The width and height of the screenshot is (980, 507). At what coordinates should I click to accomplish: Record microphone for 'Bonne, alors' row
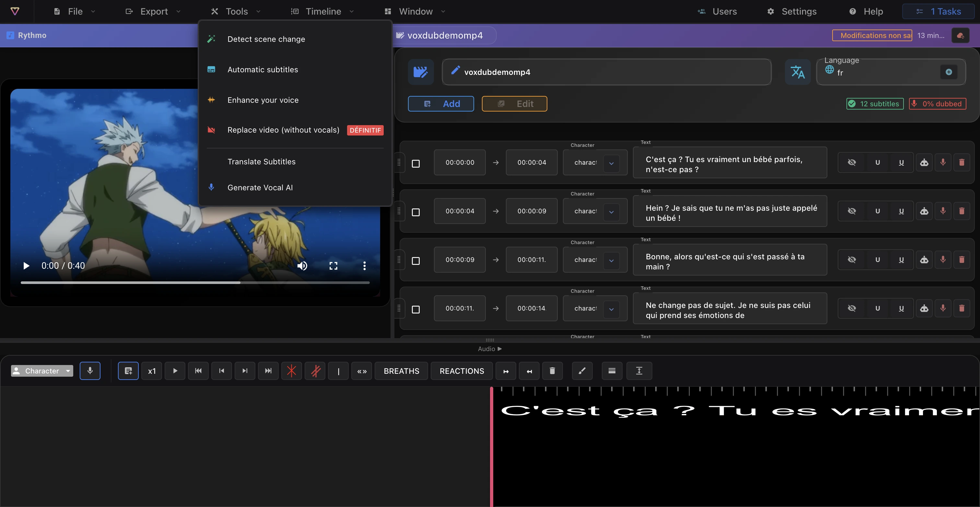click(943, 260)
